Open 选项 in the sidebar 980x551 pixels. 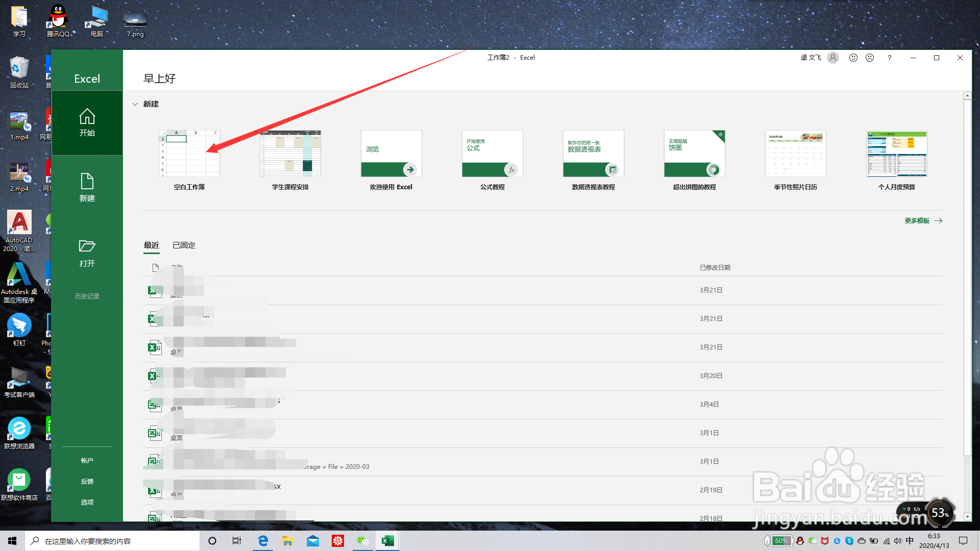pos(87,502)
